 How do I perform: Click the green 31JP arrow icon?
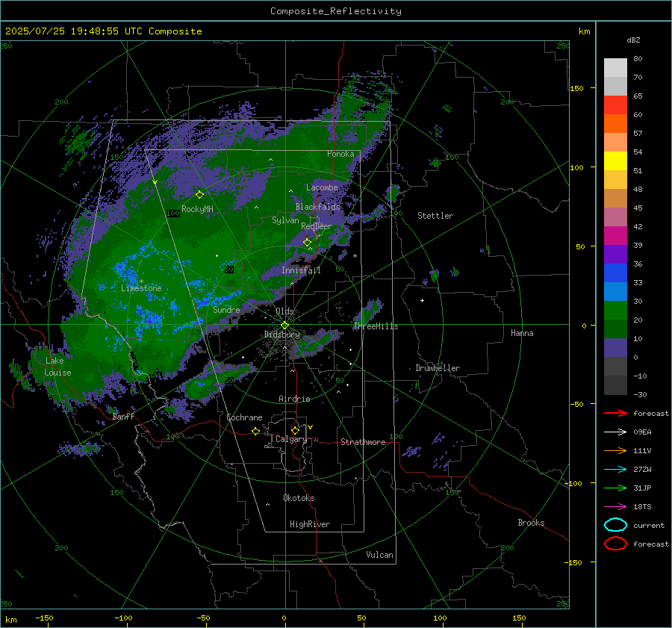tap(615, 488)
